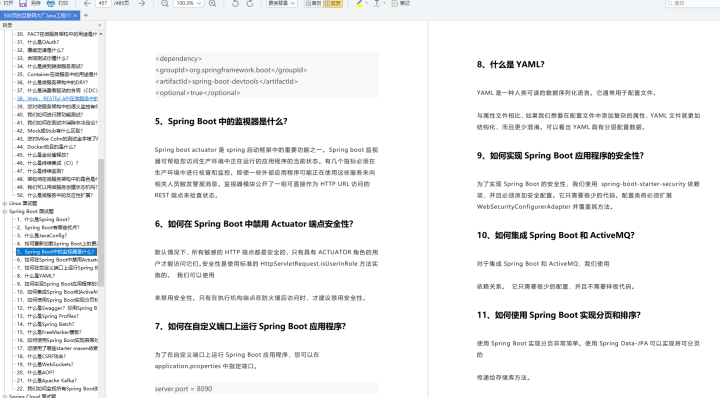Viewport: 720px width, 398px height.
Task: Close the table of contents (目录) panel
Action: (x=100, y=25)
